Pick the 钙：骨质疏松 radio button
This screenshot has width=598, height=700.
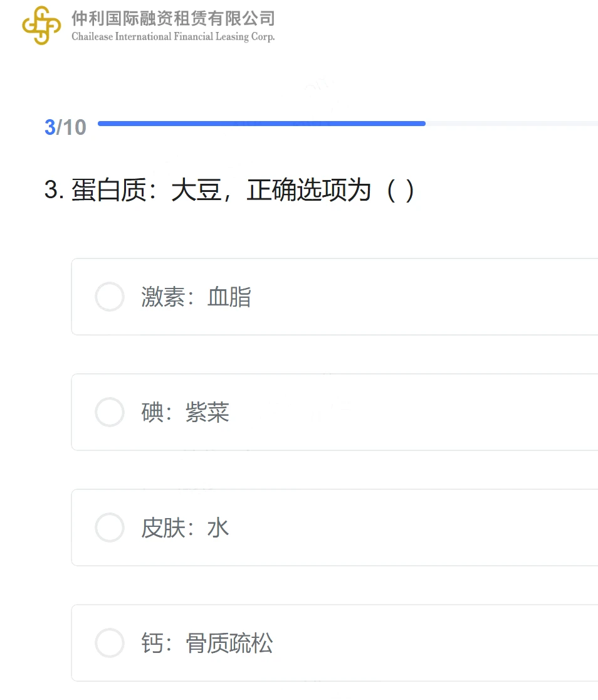coord(109,644)
